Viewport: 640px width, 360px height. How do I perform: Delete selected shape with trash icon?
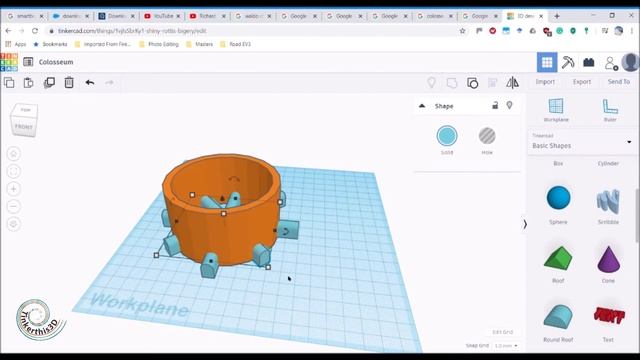[x=69, y=82]
